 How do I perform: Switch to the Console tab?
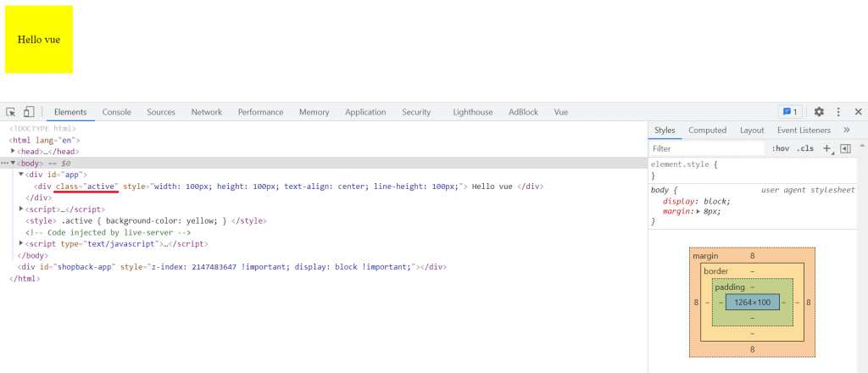[x=117, y=112]
